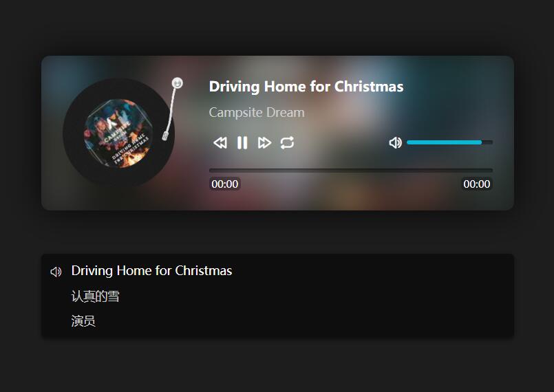Pause the current song
Screen dimensions: 554x392
(x=242, y=142)
